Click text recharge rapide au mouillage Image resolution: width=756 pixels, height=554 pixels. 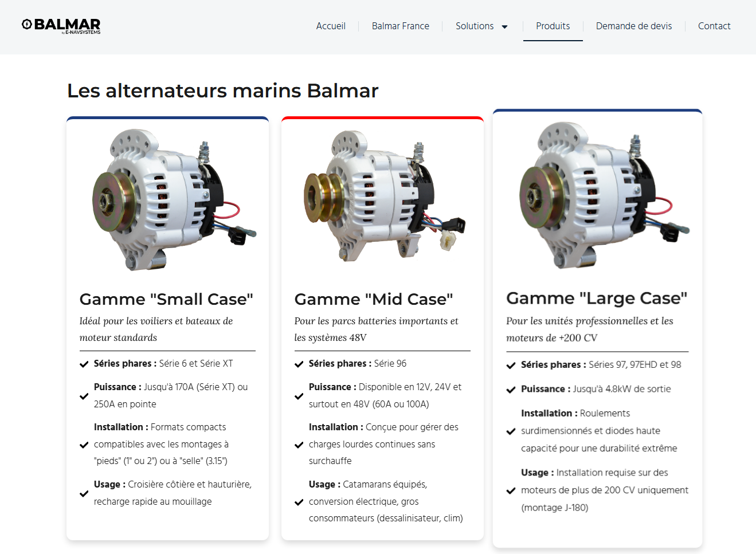(152, 501)
